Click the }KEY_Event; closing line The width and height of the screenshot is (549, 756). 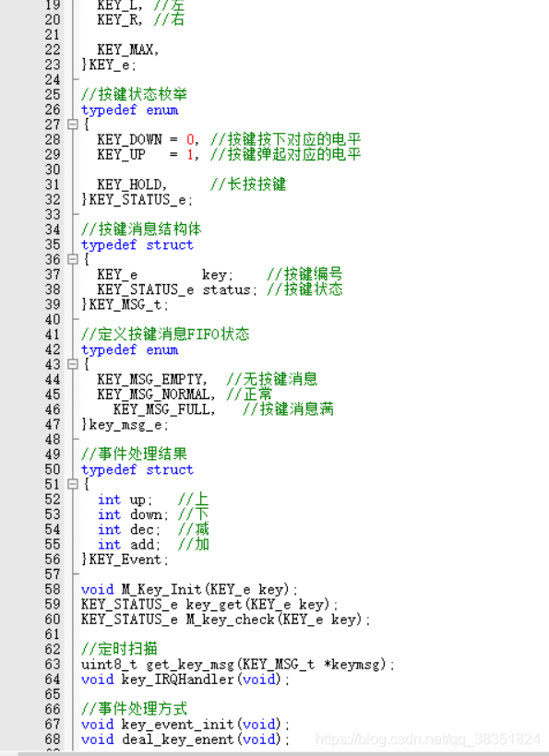[x=125, y=560]
